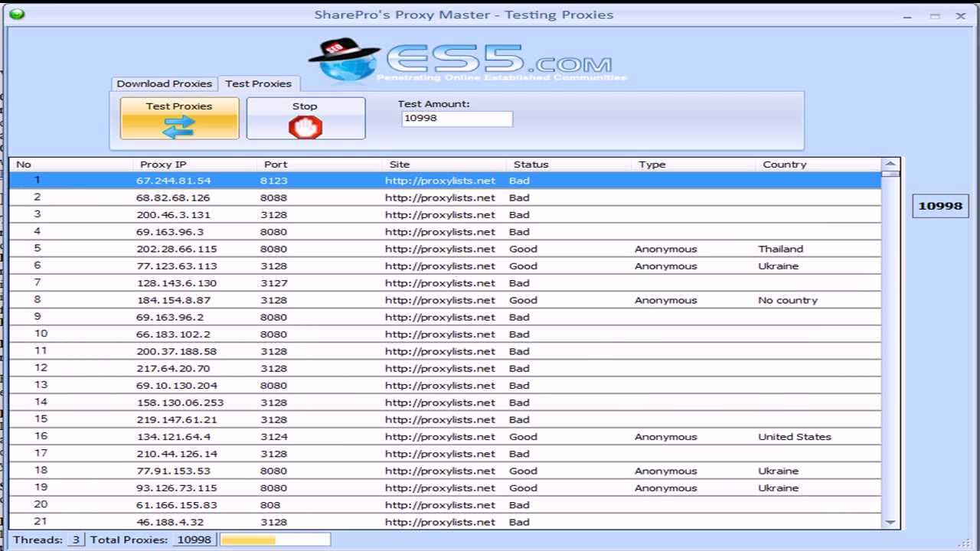Viewport: 980px width, 551px height.
Task: Focus the Test Amount input field
Action: pyautogui.click(x=457, y=119)
